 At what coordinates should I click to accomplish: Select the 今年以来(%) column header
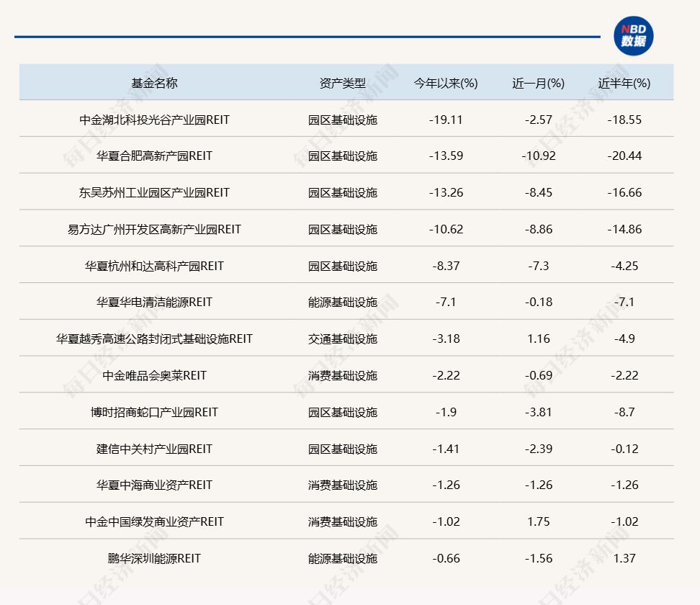click(x=446, y=83)
